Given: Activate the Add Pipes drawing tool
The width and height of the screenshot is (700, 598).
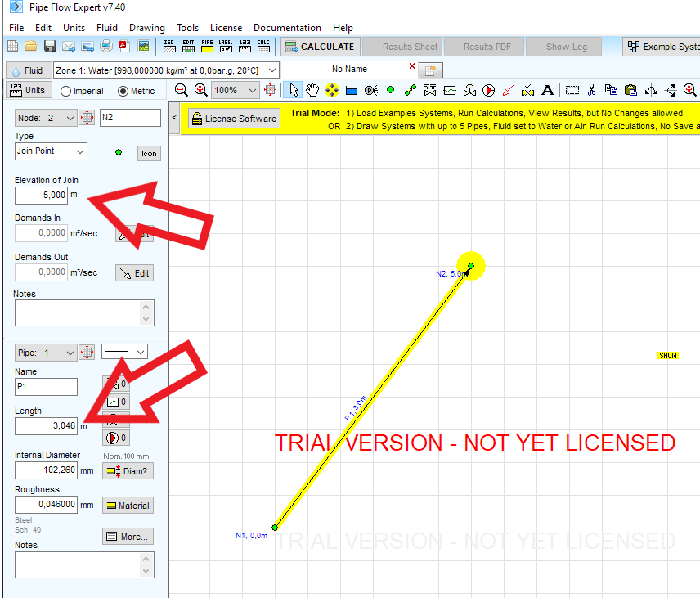Looking at the screenshot, I should (411, 91).
